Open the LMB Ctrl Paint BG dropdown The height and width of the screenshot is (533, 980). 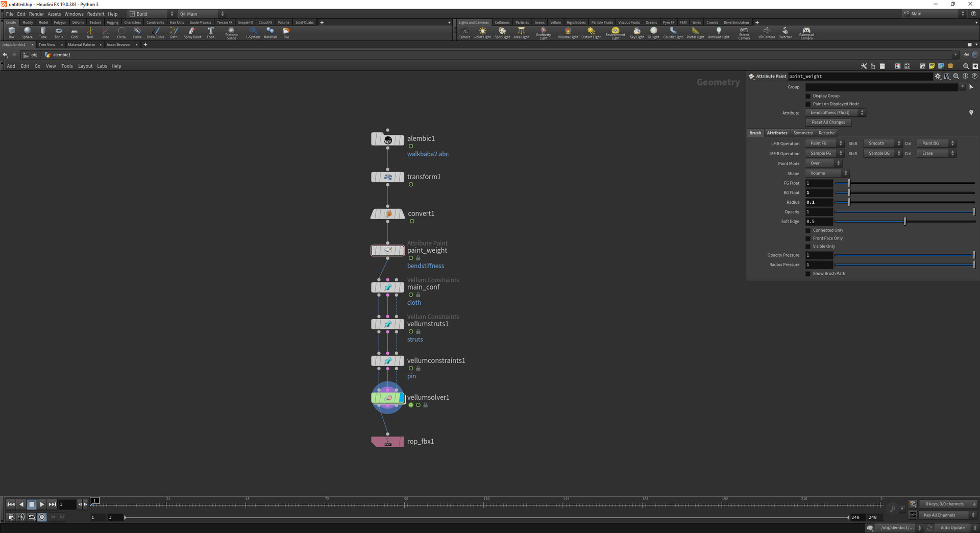pyautogui.click(x=936, y=143)
